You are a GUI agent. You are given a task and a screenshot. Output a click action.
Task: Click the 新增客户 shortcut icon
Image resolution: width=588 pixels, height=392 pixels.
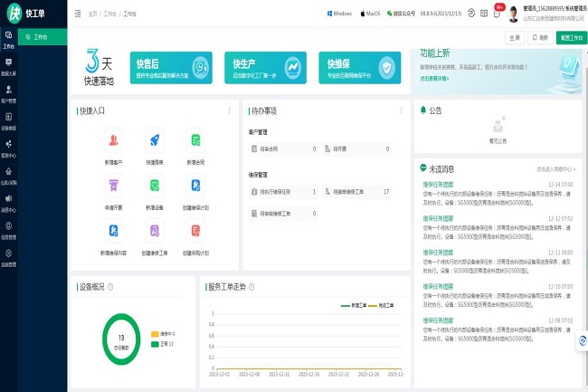pyautogui.click(x=113, y=140)
